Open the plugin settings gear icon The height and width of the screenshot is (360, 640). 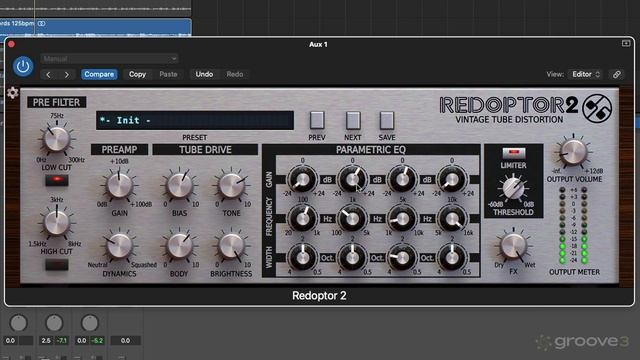pyautogui.click(x=13, y=93)
